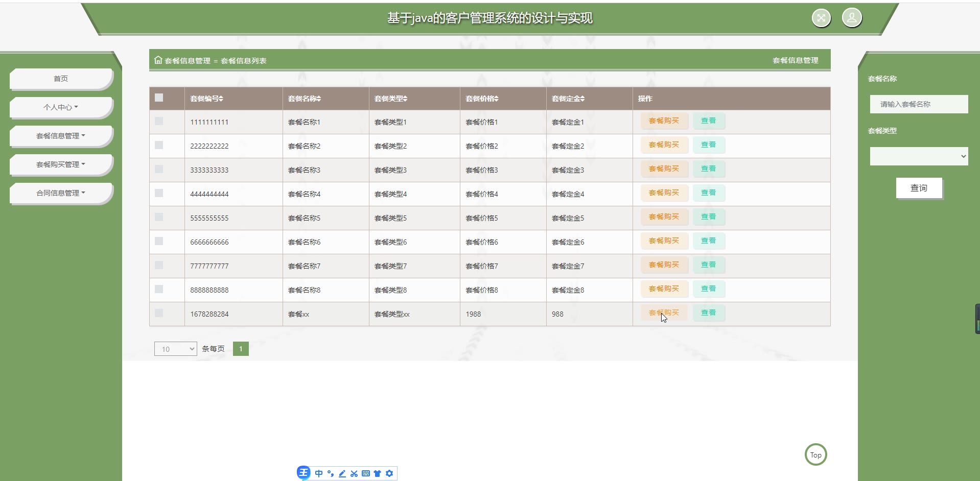Check the row 1111111111 checkbox
Image resolution: width=980 pixels, height=481 pixels.
point(159,121)
